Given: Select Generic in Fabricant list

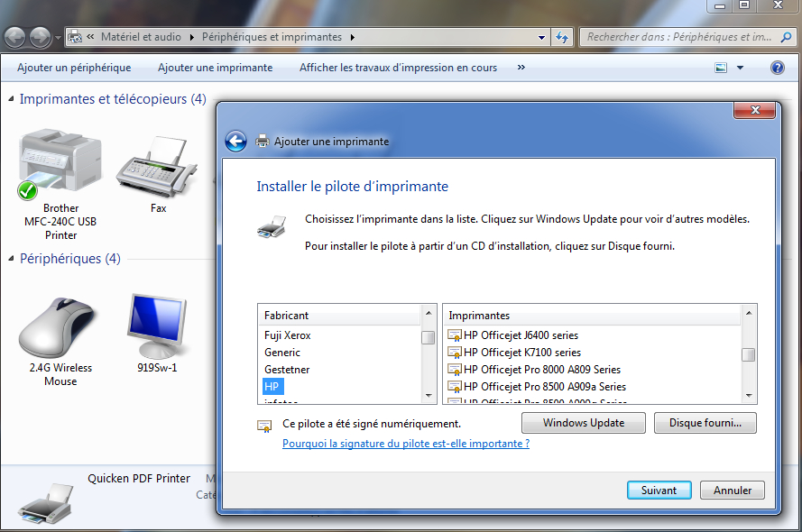Looking at the screenshot, I should pos(282,353).
